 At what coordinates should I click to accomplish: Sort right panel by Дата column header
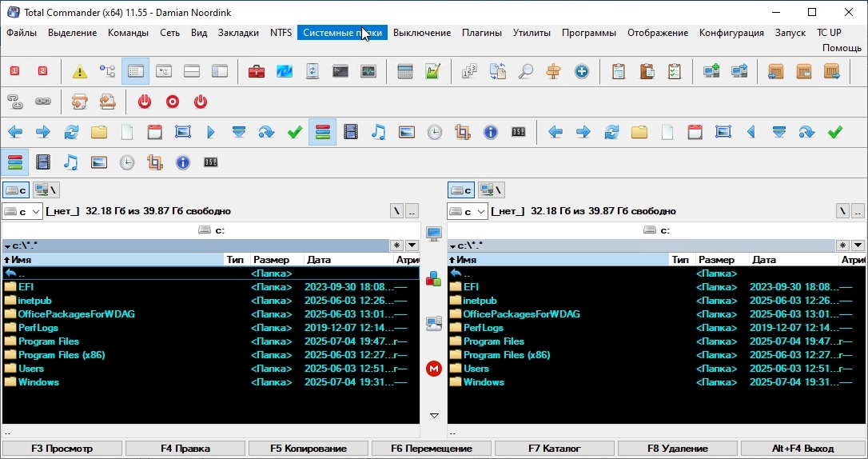(793, 260)
